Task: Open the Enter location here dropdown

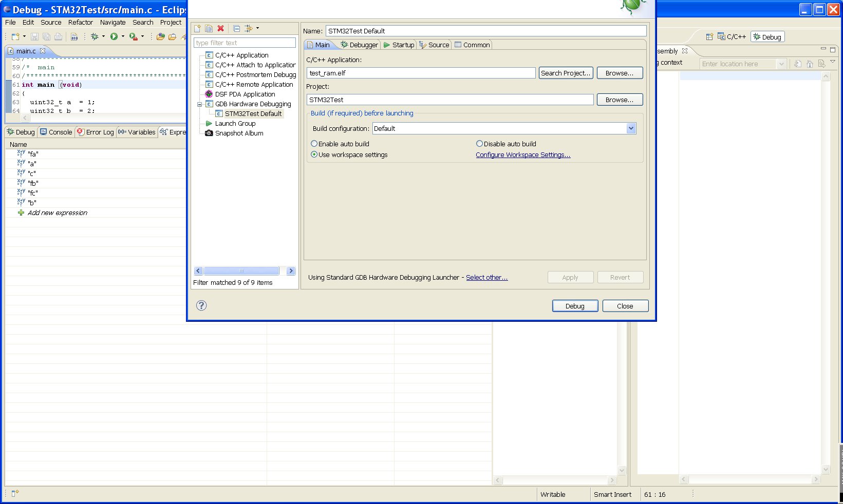Action: pos(781,64)
